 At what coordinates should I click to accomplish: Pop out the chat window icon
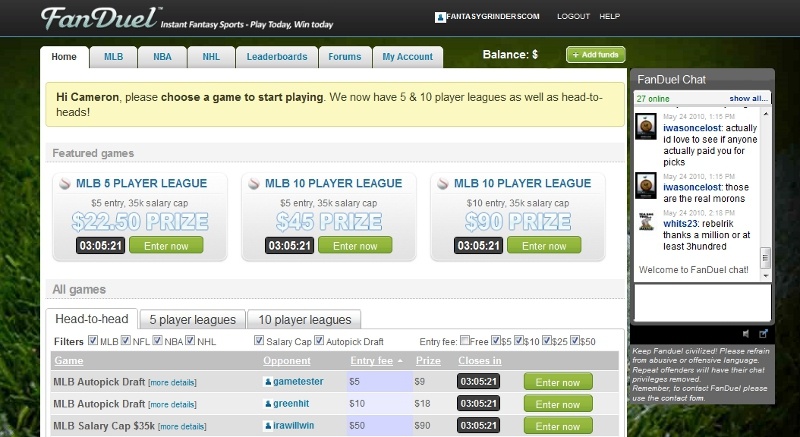coord(764,333)
